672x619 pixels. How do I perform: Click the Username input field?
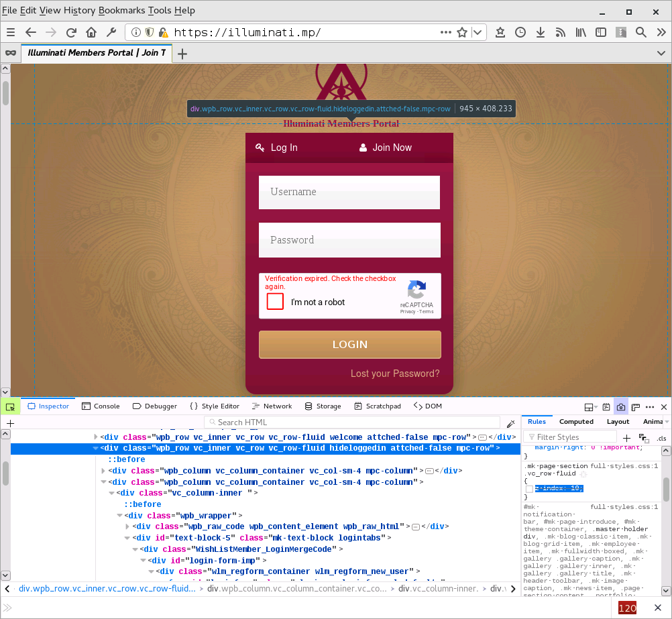[349, 192]
